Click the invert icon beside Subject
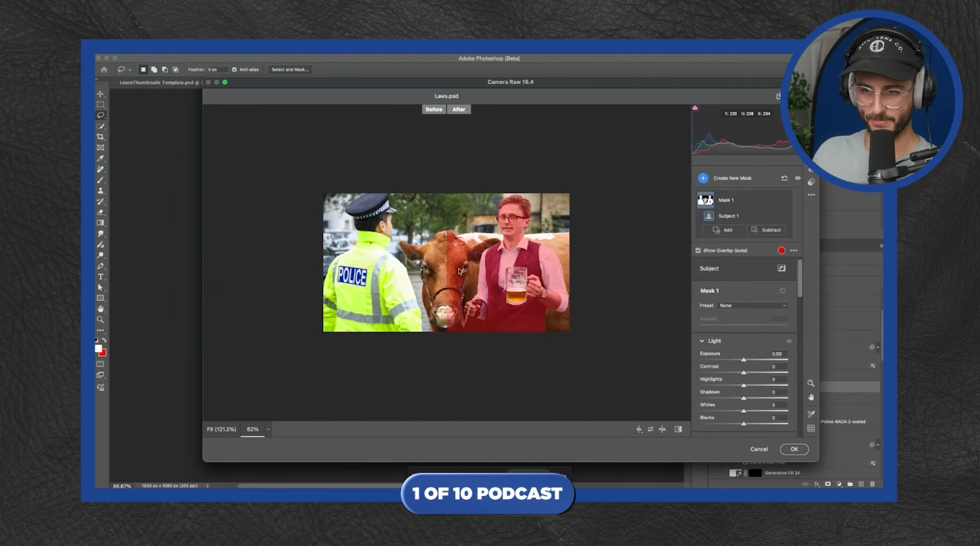980x546 pixels. (x=782, y=268)
